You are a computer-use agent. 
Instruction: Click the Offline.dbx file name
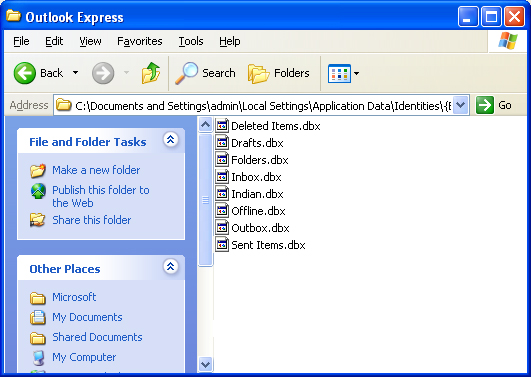pos(258,211)
